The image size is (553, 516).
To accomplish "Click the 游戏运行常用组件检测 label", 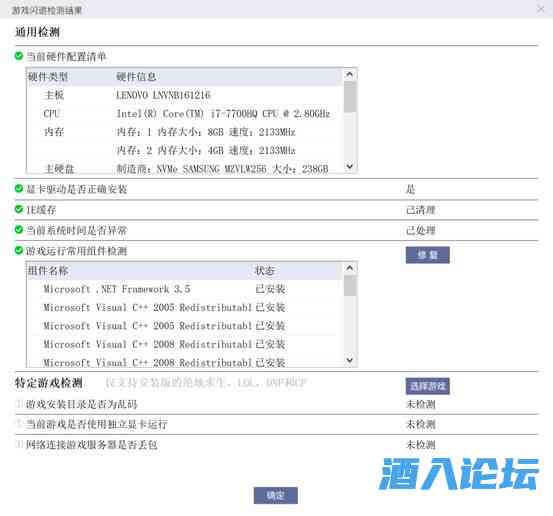I will point(77,251).
